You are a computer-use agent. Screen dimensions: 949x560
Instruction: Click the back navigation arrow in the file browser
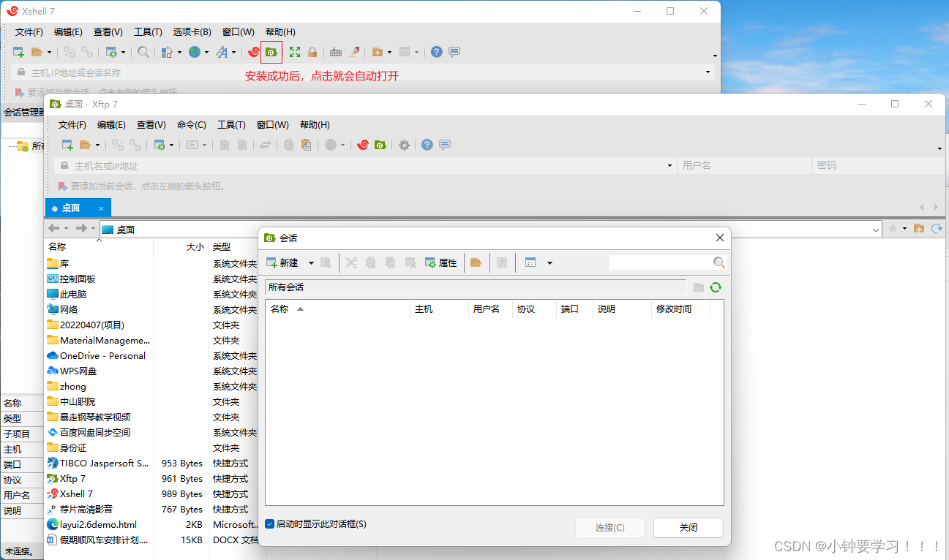tap(55, 228)
